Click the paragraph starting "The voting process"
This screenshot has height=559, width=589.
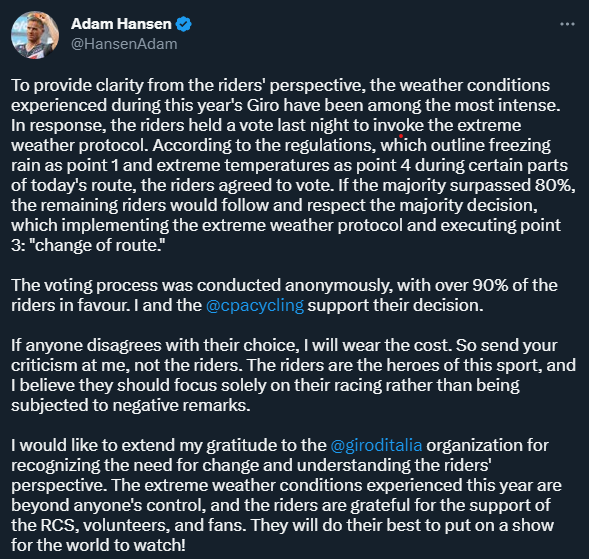pos(284,295)
